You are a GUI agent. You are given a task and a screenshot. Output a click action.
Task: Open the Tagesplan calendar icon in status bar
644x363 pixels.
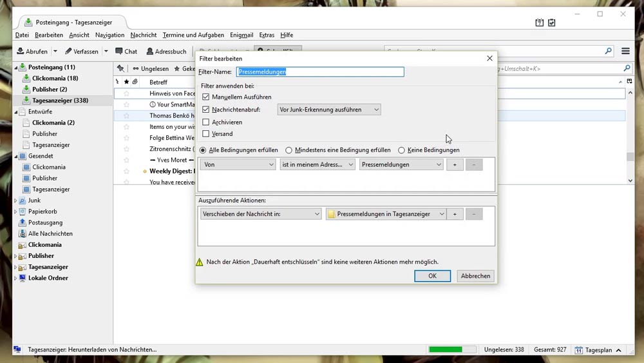(579, 350)
